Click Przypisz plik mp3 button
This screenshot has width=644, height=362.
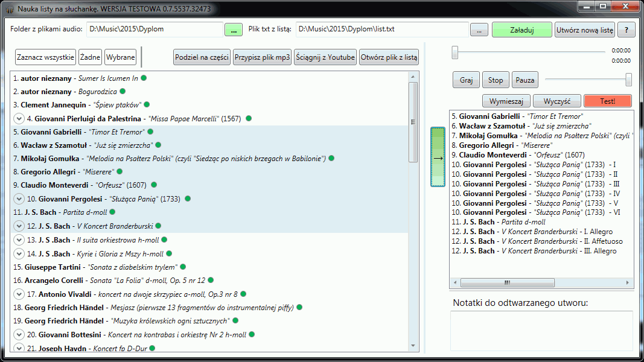[x=262, y=57]
